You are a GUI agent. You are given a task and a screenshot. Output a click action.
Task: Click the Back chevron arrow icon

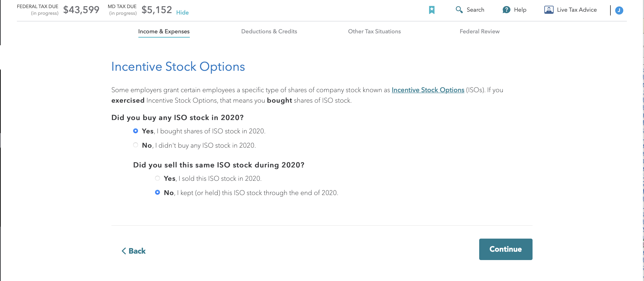click(x=124, y=251)
